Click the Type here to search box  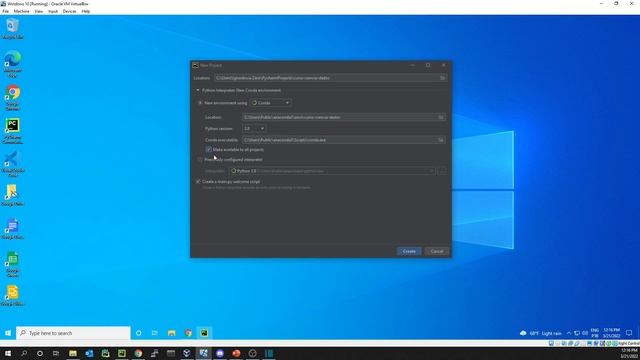[73, 333]
